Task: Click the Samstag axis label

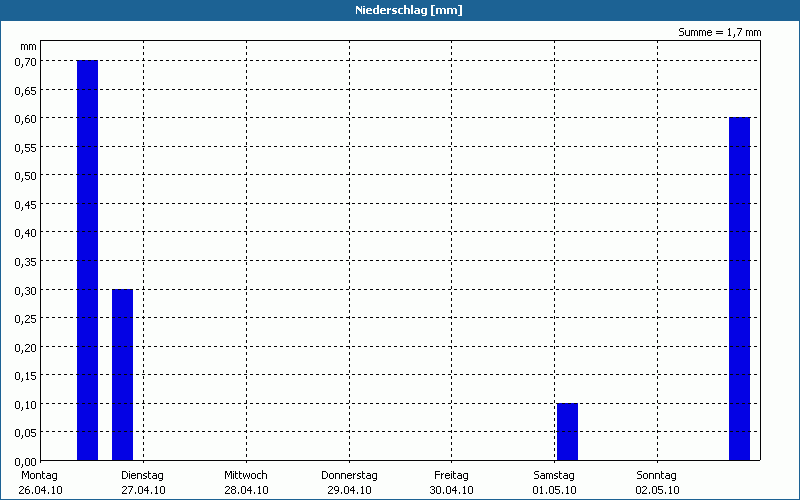Action: pyautogui.click(x=554, y=476)
